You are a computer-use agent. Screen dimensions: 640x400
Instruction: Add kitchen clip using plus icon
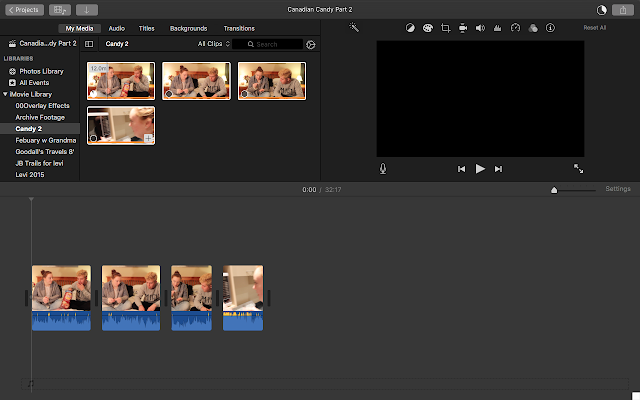tap(149, 138)
